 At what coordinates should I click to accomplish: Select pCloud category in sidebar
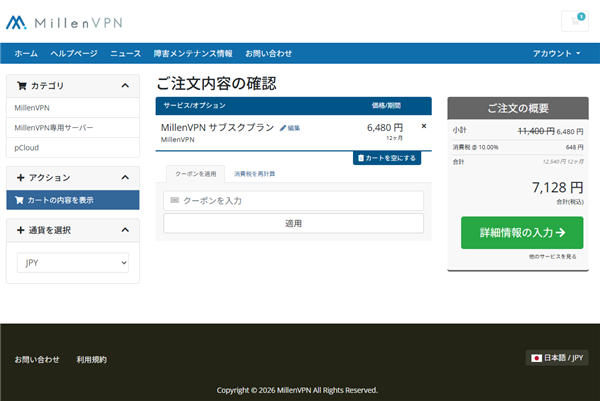(x=73, y=148)
